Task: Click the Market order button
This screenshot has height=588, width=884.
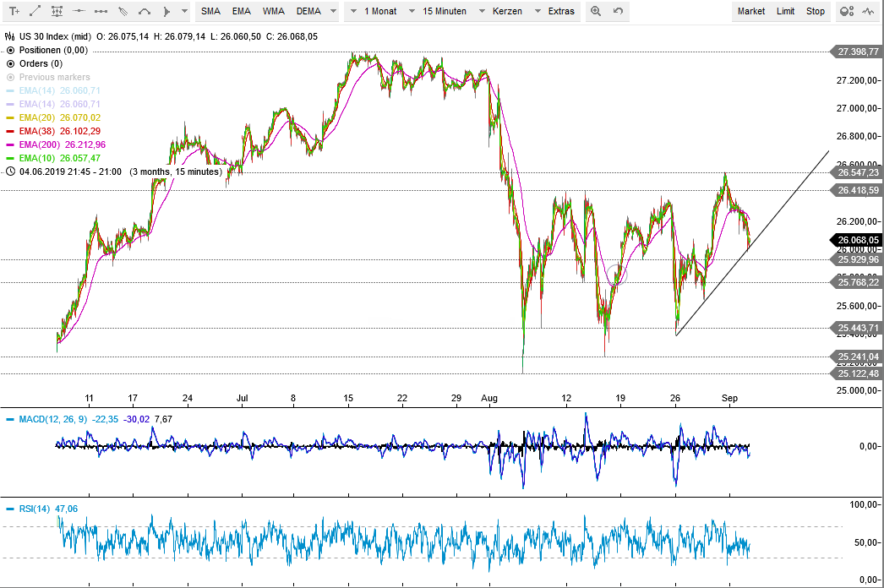Action: pyautogui.click(x=750, y=11)
